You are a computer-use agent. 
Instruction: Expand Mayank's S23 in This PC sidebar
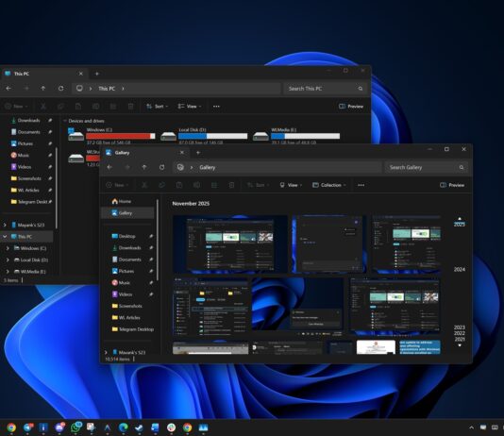(x=5, y=225)
